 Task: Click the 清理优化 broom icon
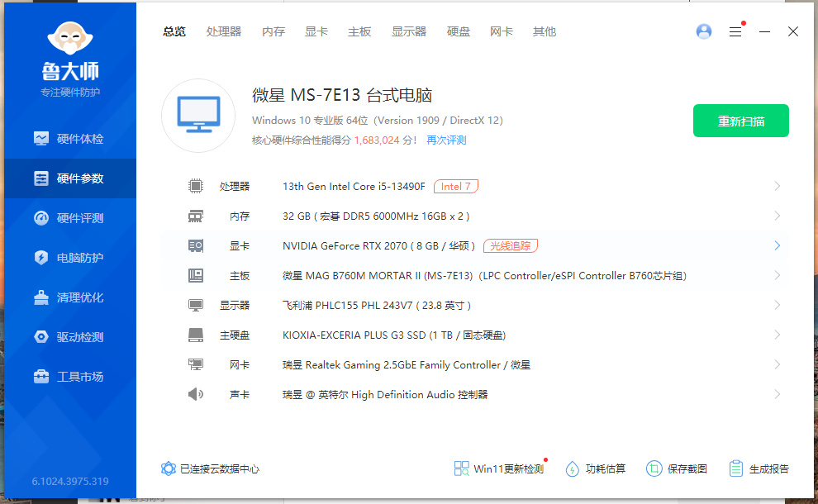tap(41, 297)
